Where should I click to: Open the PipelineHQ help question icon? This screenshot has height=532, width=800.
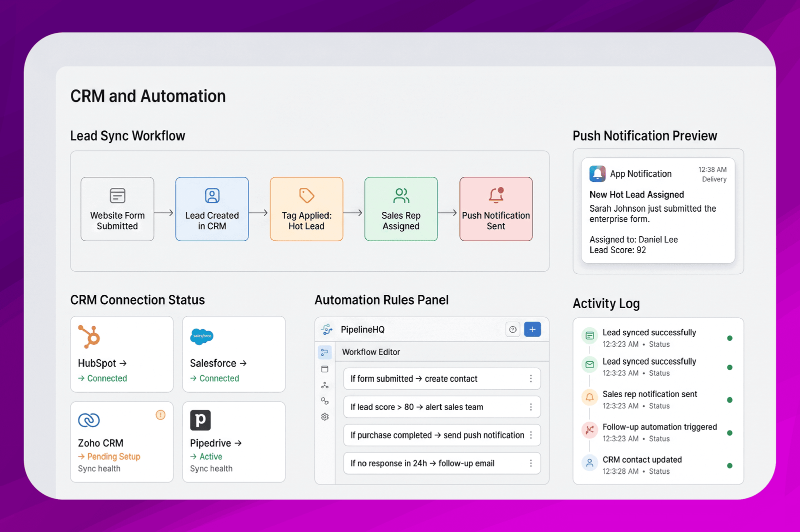tap(513, 329)
